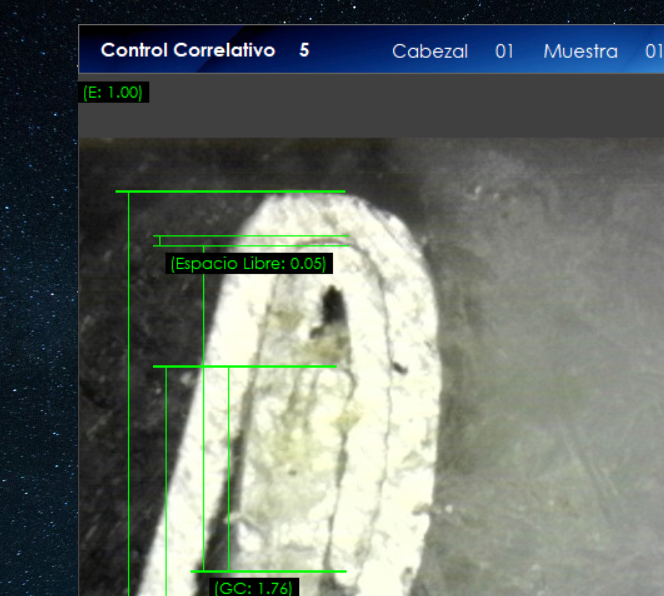Select the 01 value next to Muestra
The height and width of the screenshot is (596, 664).
click(653, 51)
